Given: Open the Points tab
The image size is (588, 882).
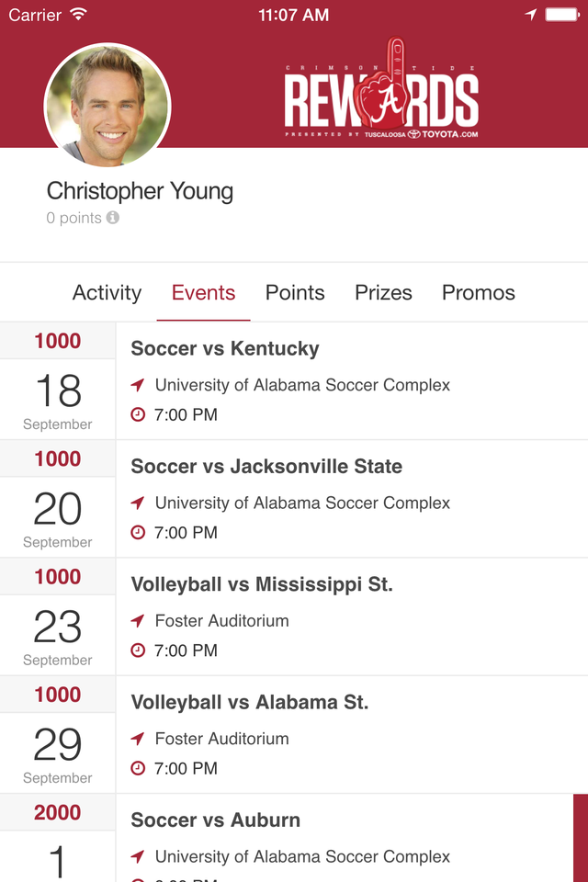Looking at the screenshot, I should click(x=295, y=293).
